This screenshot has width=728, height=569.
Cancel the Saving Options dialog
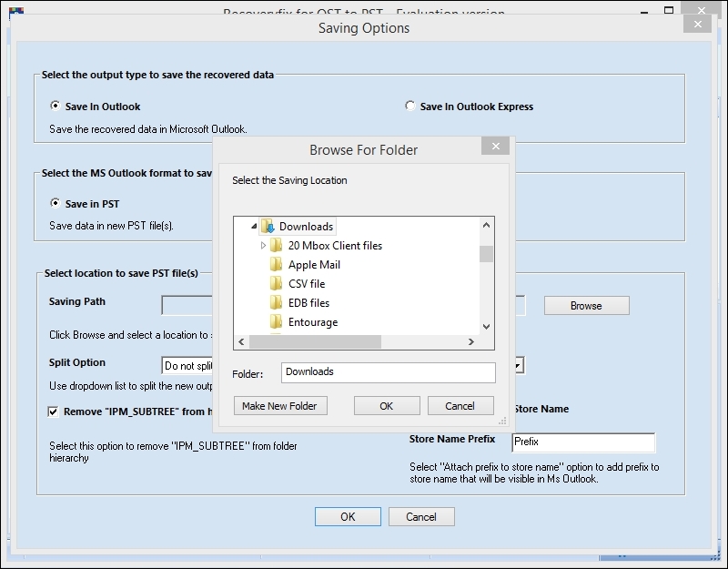click(421, 516)
